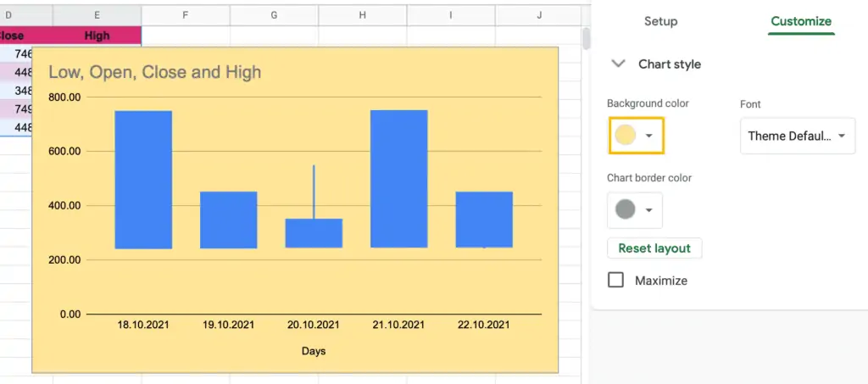
Task: Click the High header cell
Action: (97, 36)
